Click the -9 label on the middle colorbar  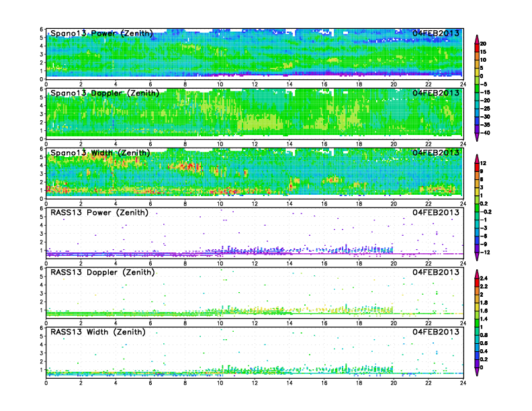(x=484, y=244)
